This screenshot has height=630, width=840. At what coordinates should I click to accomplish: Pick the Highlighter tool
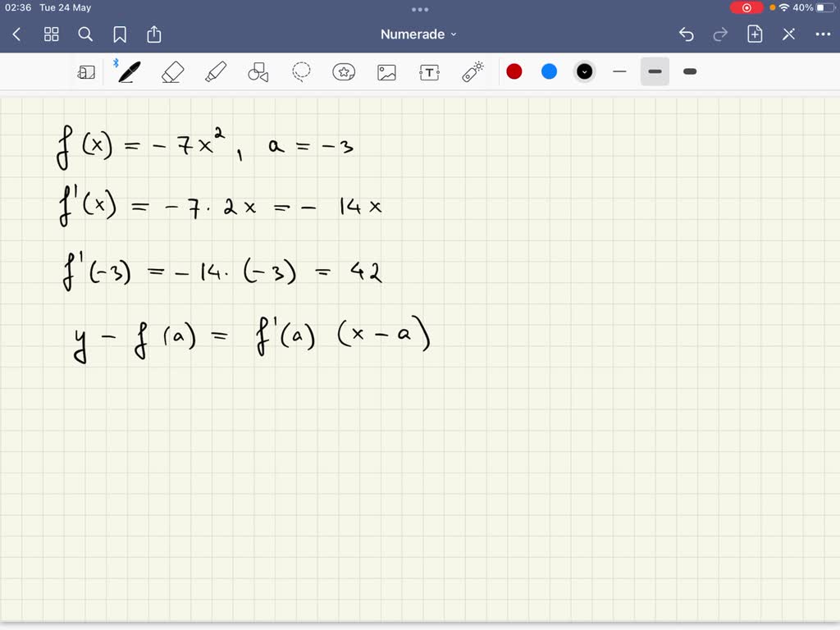pos(216,71)
